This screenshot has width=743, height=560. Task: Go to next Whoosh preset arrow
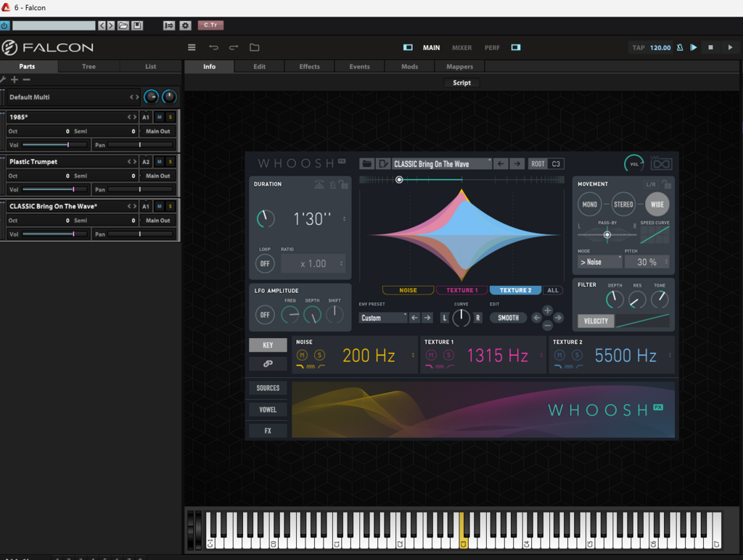[x=517, y=164]
